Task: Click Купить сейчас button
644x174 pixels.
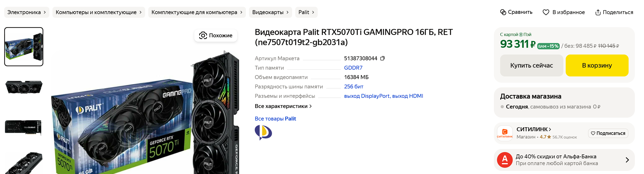Action: (x=531, y=65)
